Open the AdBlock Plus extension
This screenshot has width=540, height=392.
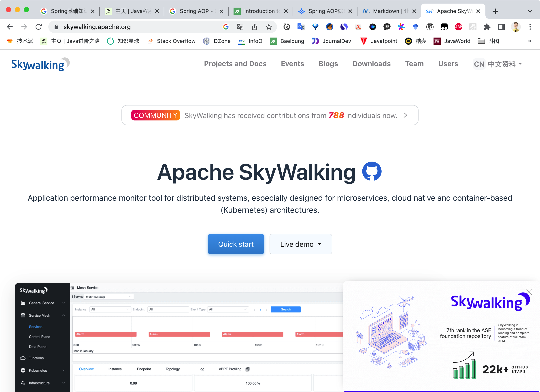click(459, 27)
